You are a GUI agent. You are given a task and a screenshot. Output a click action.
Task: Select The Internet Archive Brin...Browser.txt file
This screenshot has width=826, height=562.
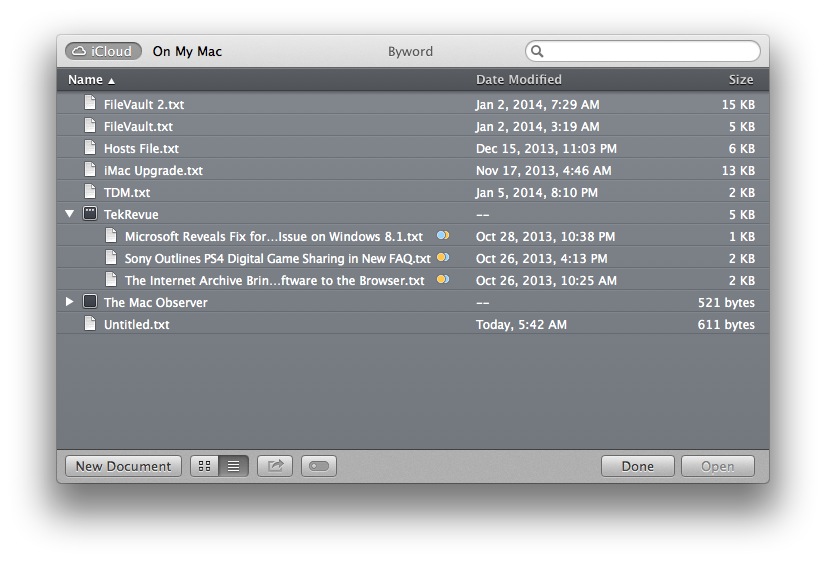pyautogui.click(x=274, y=281)
